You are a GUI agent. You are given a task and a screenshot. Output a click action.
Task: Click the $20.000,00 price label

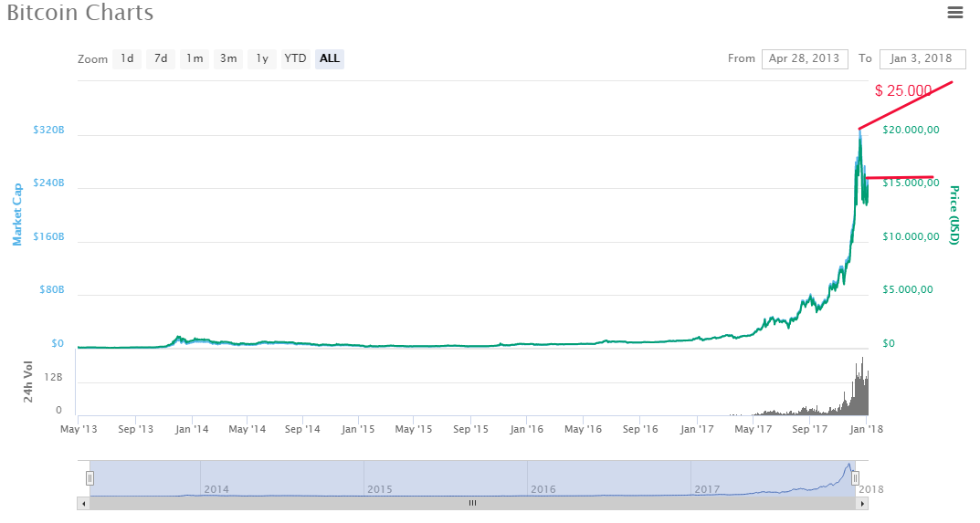point(911,130)
